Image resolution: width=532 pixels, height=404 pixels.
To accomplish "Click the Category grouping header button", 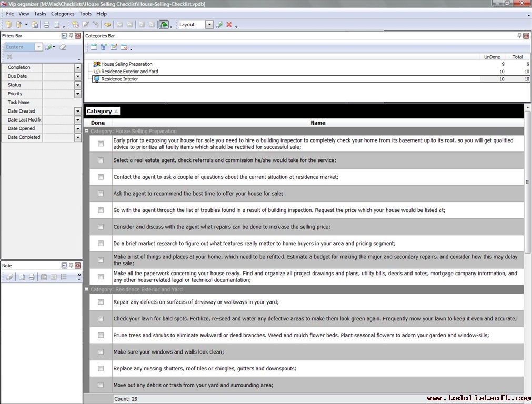I will tap(102, 111).
